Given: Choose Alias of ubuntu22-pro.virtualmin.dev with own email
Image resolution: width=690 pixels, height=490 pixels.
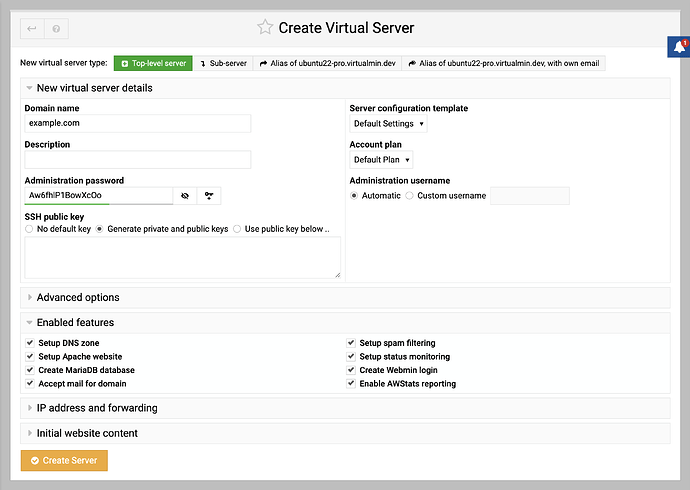Looking at the screenshot, I should (x=504, y=63).
